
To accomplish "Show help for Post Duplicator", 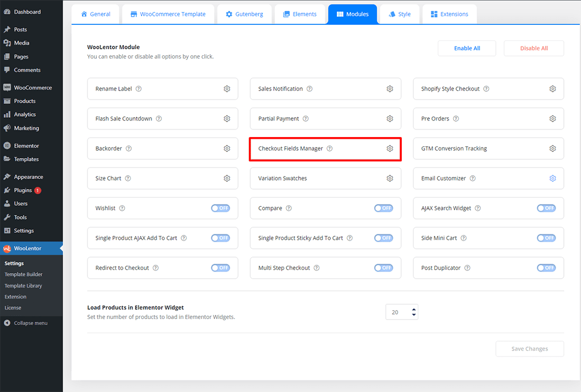I will [x=467, y=268].
